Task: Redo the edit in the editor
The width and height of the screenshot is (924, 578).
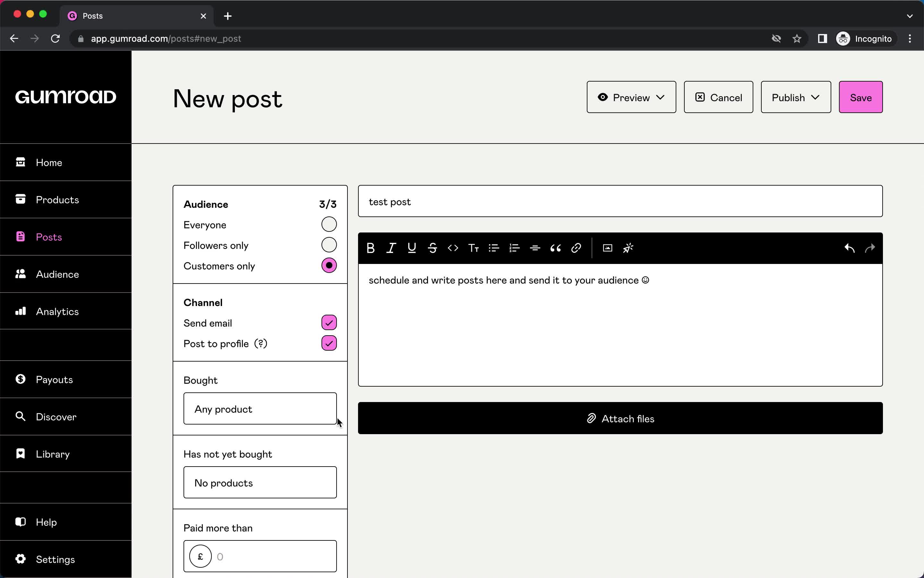Action: tap(870, 248)
